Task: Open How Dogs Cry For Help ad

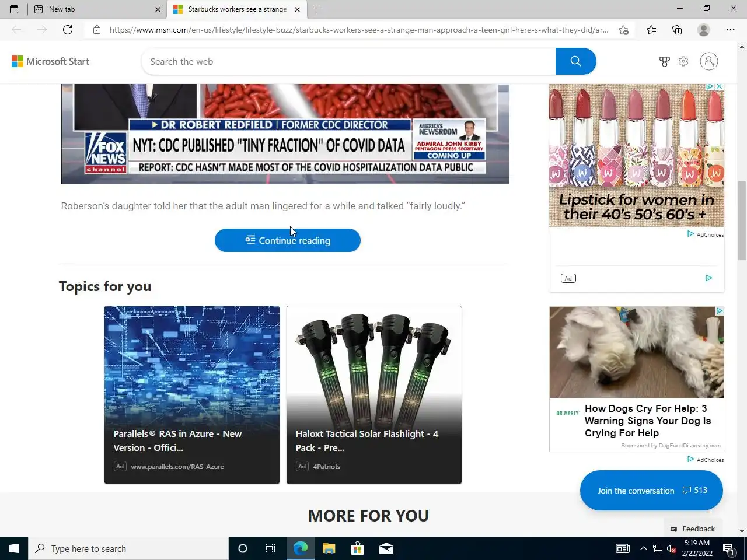Action: pyautogui.click(x=648, y=421)
